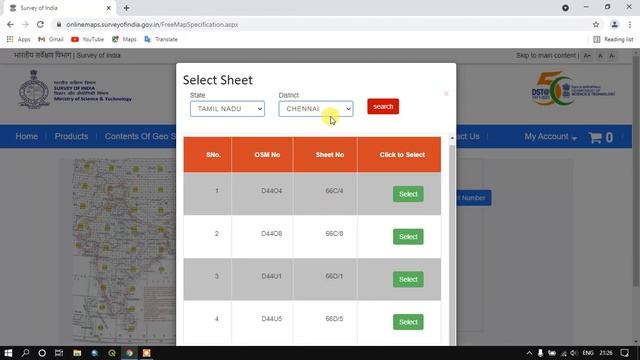640x360 pixels.
Task: Expand the My Account menu
Action: pyautogui.click(x=550, y=137)
